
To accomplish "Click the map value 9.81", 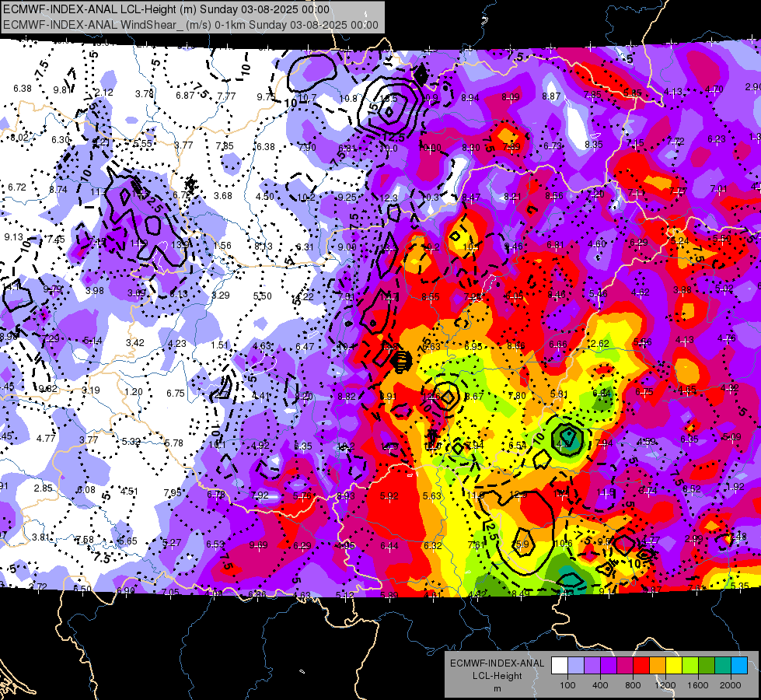I will [x=63, y=90].
